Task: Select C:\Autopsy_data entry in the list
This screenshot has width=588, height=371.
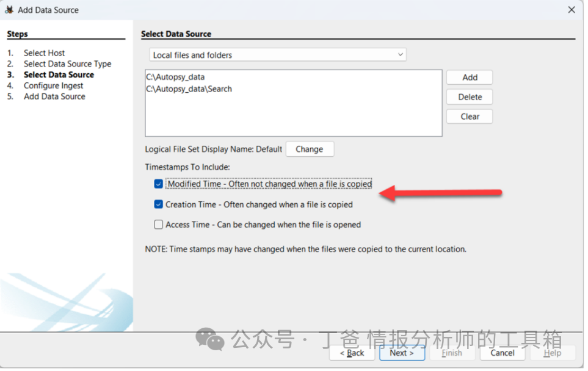Action: tap(176, 77)
